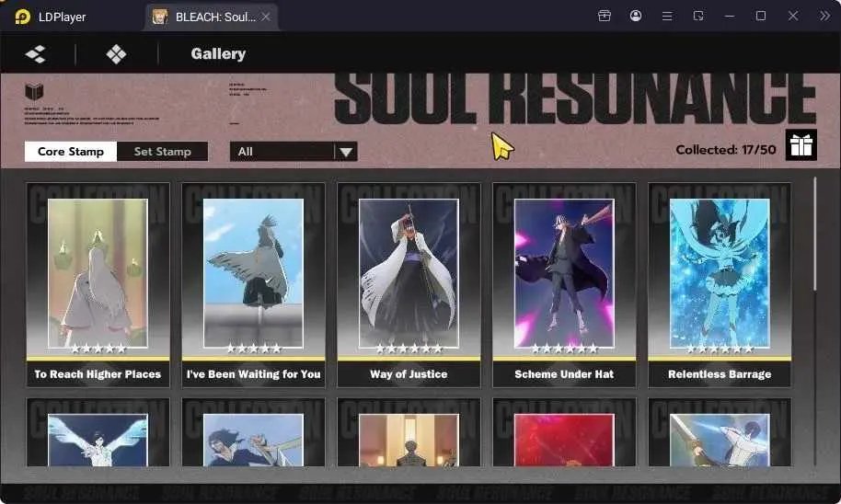Viewport: 841px width, 504px height.
Task: Open the second-row card showing a room interior
Action: [409, 432]
